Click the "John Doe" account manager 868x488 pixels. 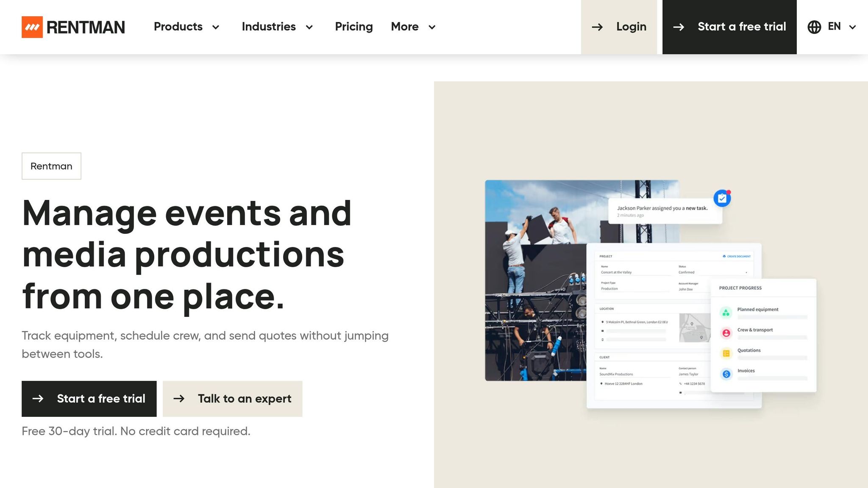pyautogui.click(x=686, y=289)
